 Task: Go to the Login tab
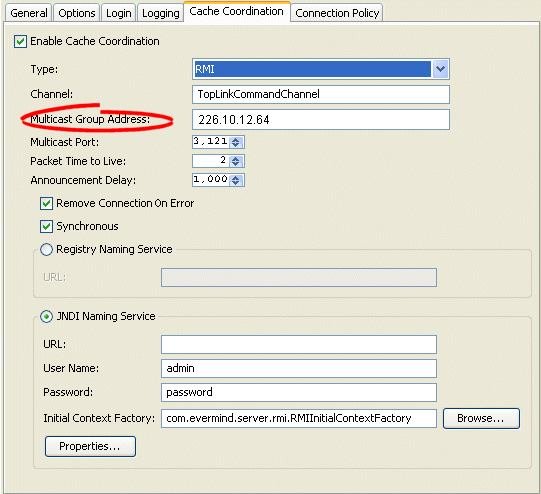[118, 13]
